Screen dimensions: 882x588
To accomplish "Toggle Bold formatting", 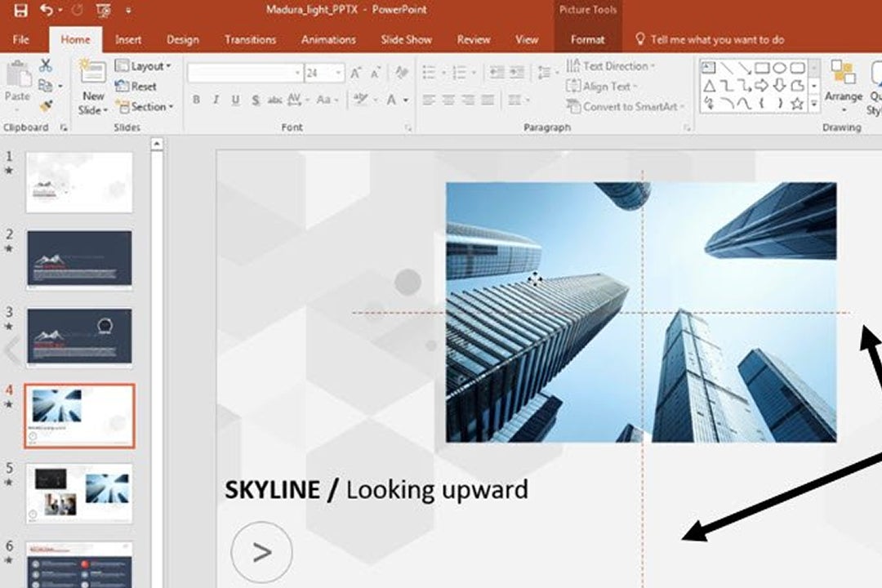I will [x=196, y=100].
